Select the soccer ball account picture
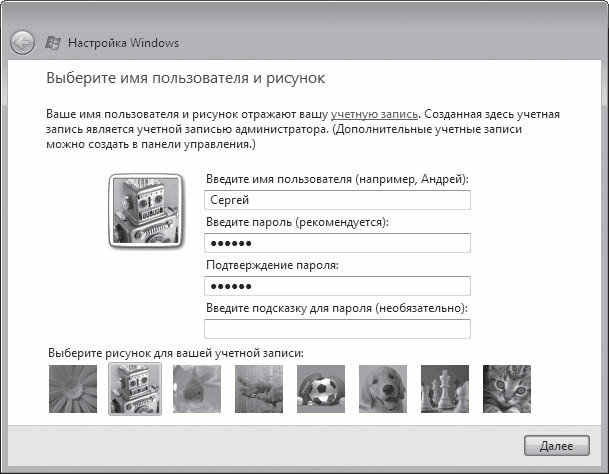This screenshot has height=474, width=609. point(321,388)
